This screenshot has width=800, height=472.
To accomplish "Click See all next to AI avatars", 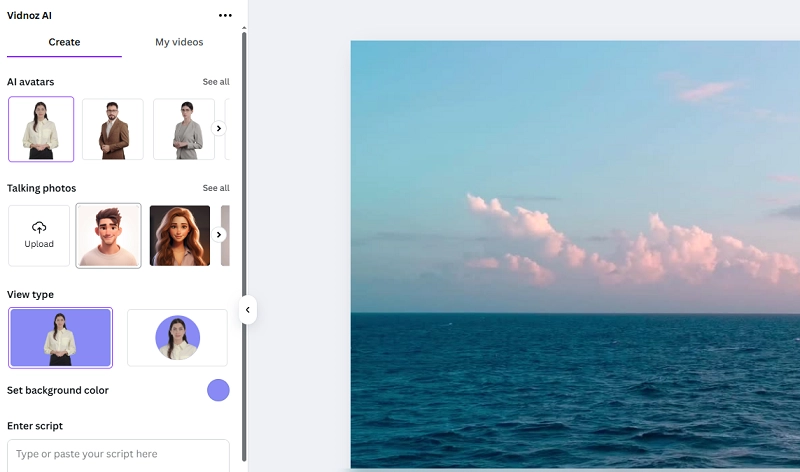I will [216, 82].
